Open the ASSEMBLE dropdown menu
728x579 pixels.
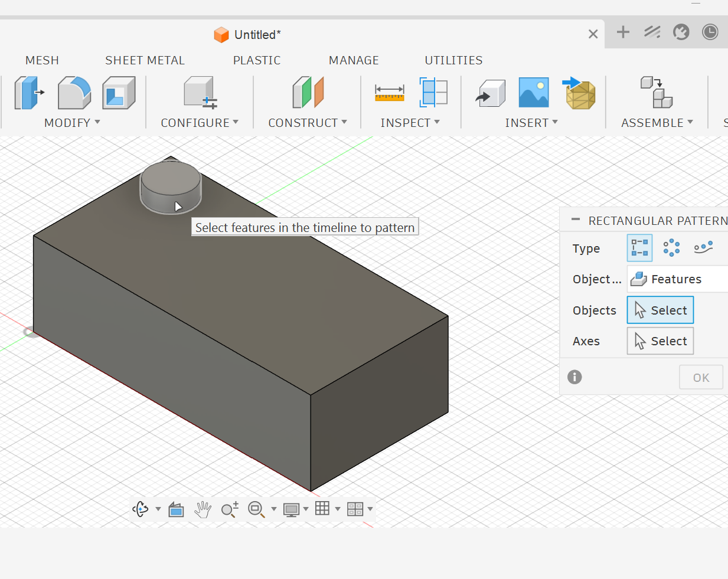pyautogui.click(x=657, y=123)
